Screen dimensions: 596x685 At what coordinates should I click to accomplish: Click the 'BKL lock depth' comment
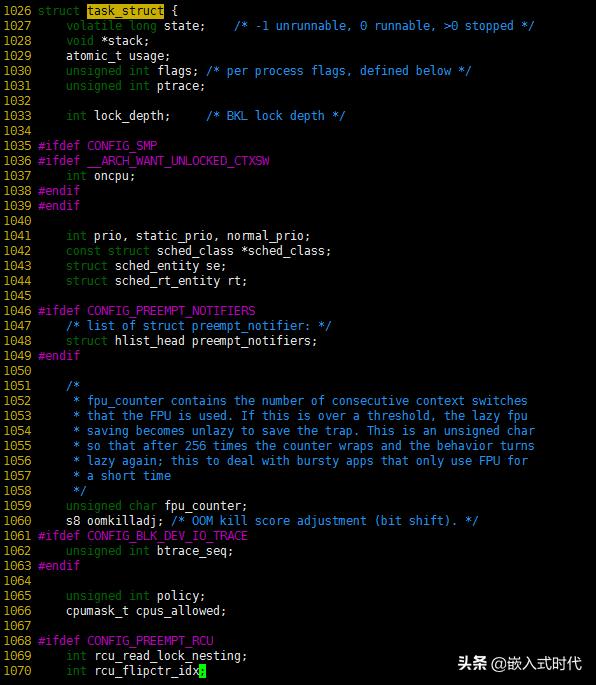(276, 116)
